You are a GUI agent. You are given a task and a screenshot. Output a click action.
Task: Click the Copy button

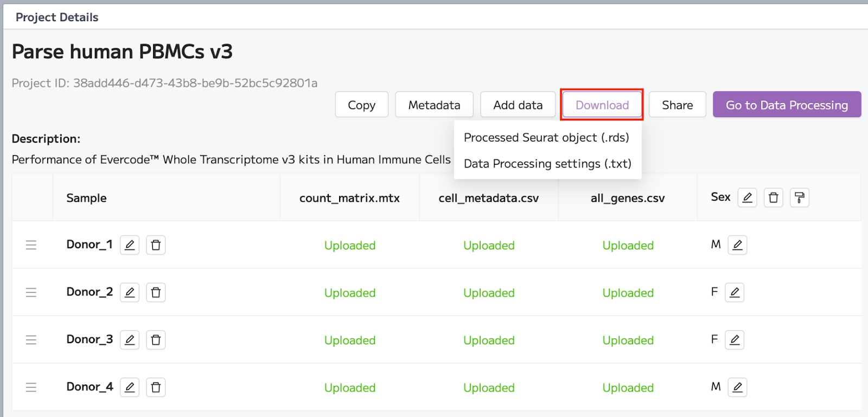(362, 105)
